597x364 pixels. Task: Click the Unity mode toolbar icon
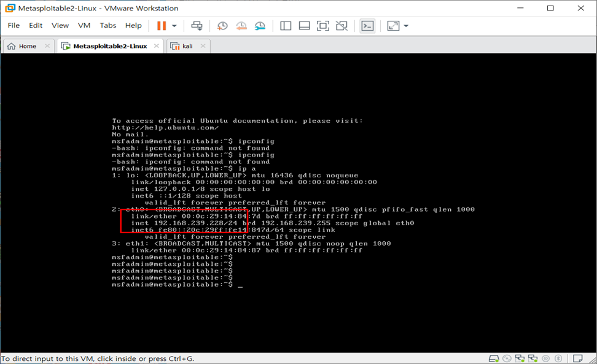click(x=341, y=26)
